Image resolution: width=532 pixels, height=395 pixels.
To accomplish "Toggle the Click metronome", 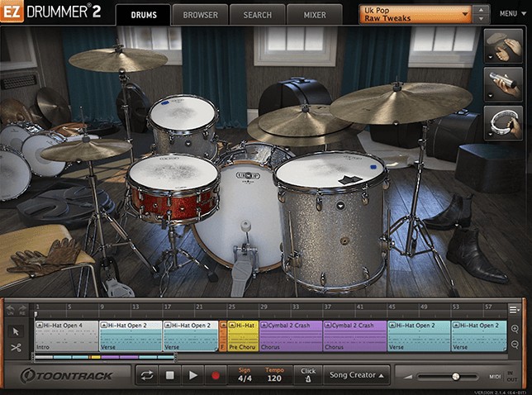I will [x=308, y=375].
